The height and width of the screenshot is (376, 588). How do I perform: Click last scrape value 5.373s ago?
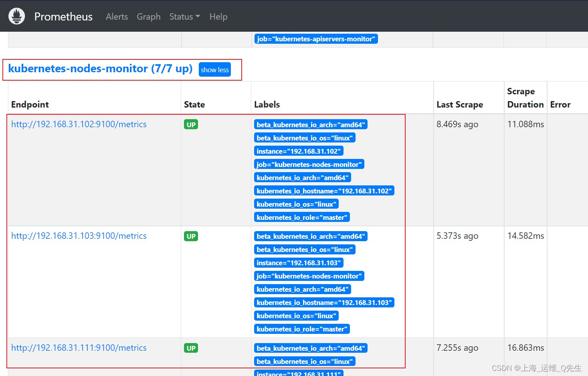457,236
